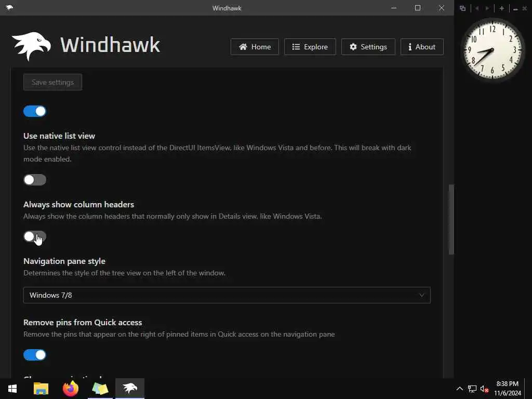The image size is (532, 399).
Task: Close the gadget bar with its X icon
Action: pos(525,8)
